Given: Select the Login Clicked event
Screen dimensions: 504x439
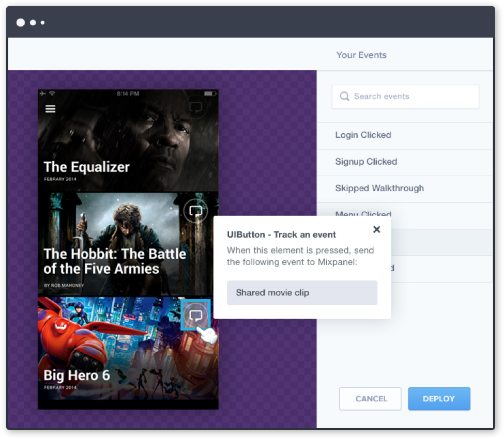Looking at the screenshot, I should pyautogui.click(x=405, y=135).
